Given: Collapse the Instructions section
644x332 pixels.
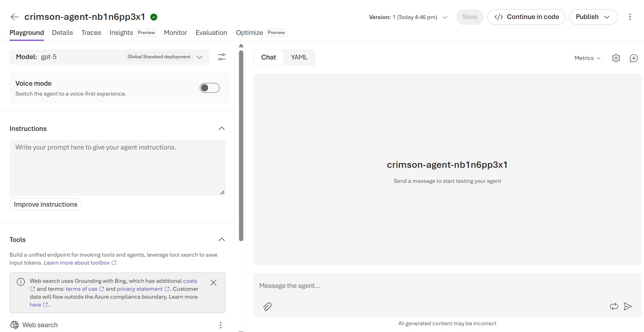Looking at the screenshot, I should [x=222, y=129].
